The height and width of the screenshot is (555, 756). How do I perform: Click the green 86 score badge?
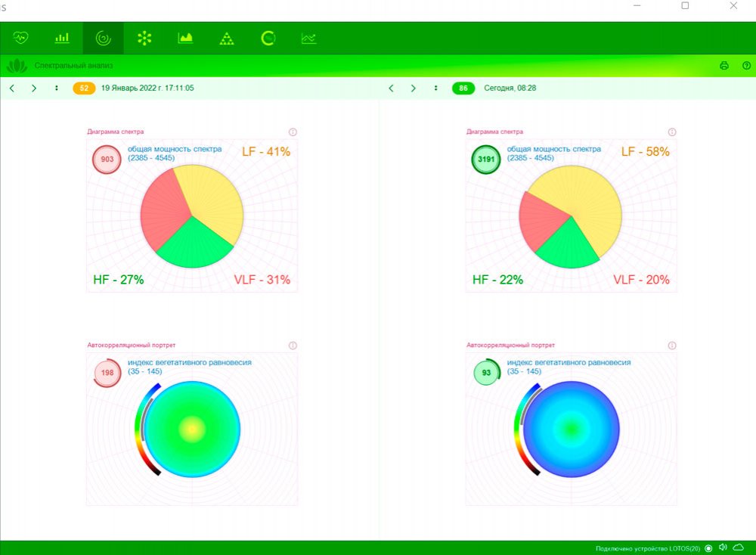click(x=463, y=88)
